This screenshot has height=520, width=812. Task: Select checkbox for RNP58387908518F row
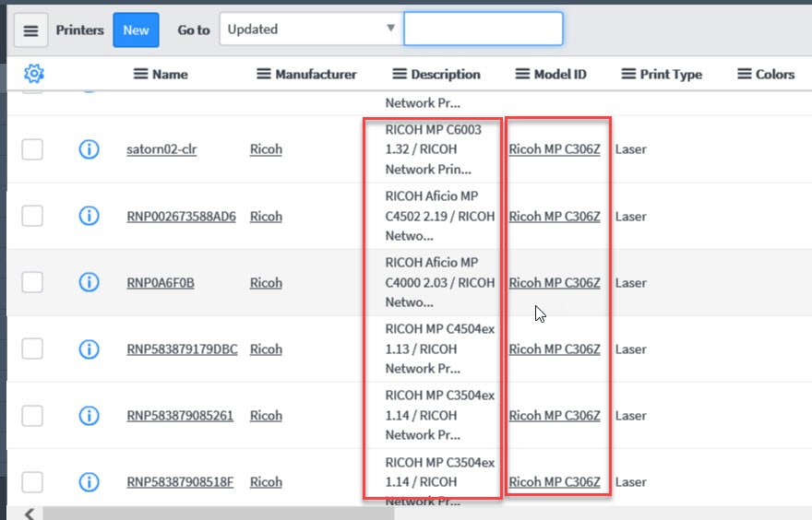coord(32,481)
